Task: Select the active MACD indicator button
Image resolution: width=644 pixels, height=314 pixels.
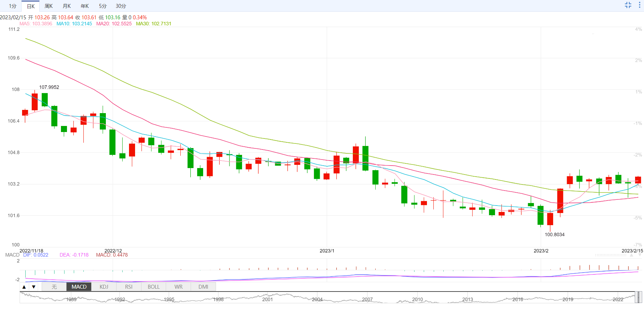Action: click(79, 287)
